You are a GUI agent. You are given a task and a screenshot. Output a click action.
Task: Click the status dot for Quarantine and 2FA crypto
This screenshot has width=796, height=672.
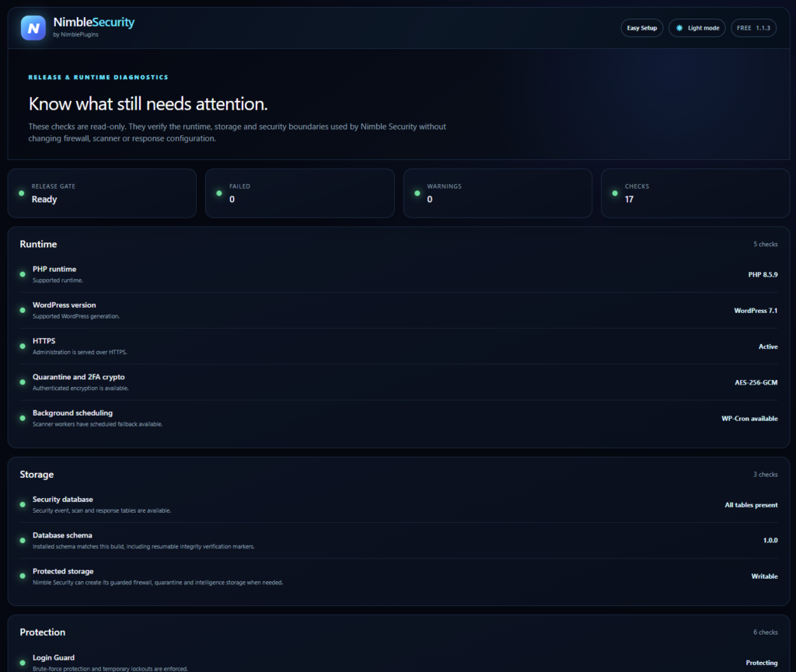point(23,382)
